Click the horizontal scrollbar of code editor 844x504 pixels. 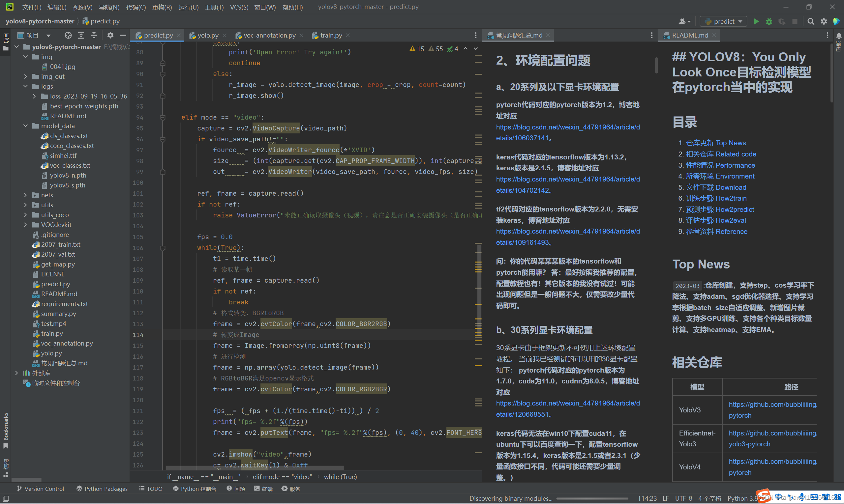coord(255,468)
